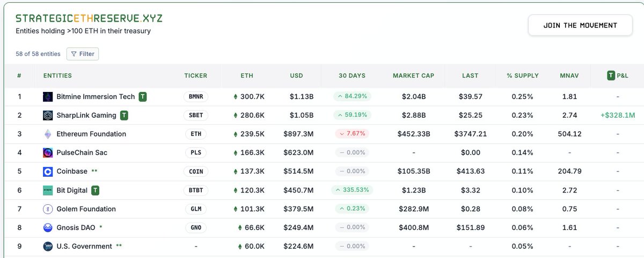Click the $3747.21 last price
Viewport: 644px width, 258px height.
click(x=470, y=134)
